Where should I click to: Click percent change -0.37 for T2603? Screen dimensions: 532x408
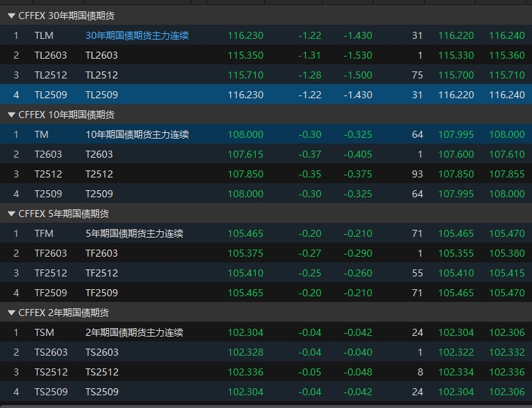[309, 154]
